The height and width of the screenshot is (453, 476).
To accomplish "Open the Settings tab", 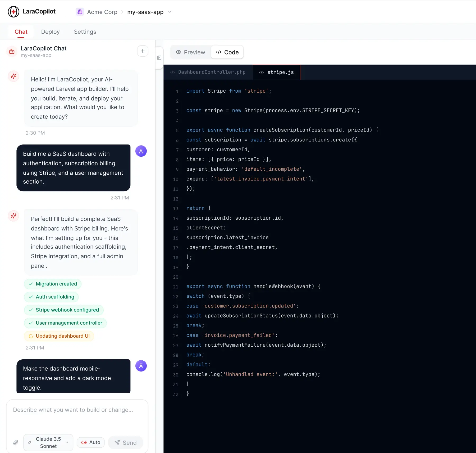I will coord(85,32).
